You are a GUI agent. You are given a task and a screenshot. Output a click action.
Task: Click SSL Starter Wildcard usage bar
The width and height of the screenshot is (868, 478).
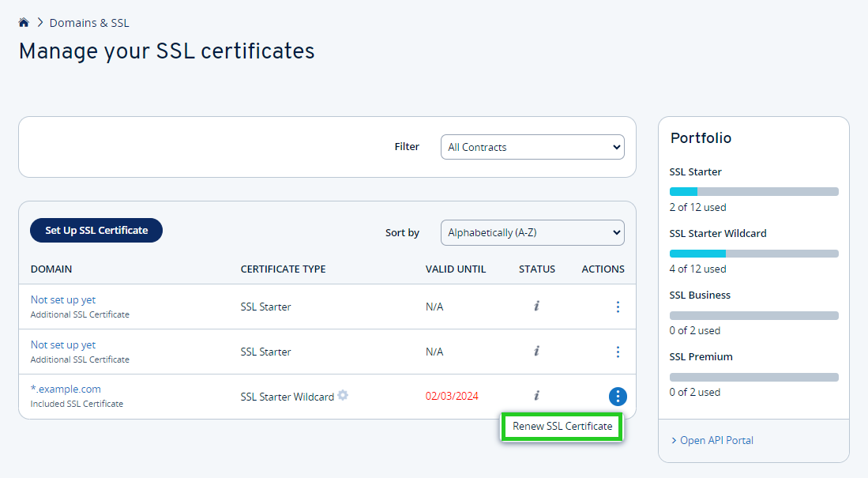pyautogui.click(x=753, y=253)
